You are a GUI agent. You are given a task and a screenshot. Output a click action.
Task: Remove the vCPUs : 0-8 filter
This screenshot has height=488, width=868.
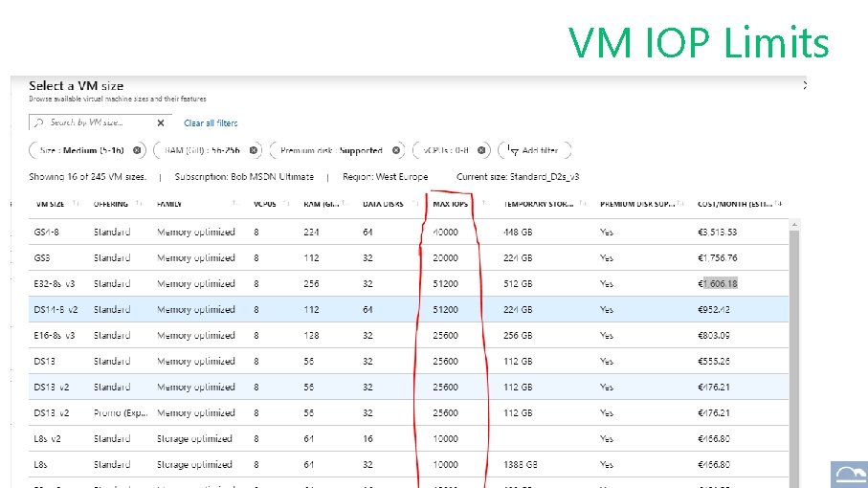pyautogui.click(x=481, y=150)
